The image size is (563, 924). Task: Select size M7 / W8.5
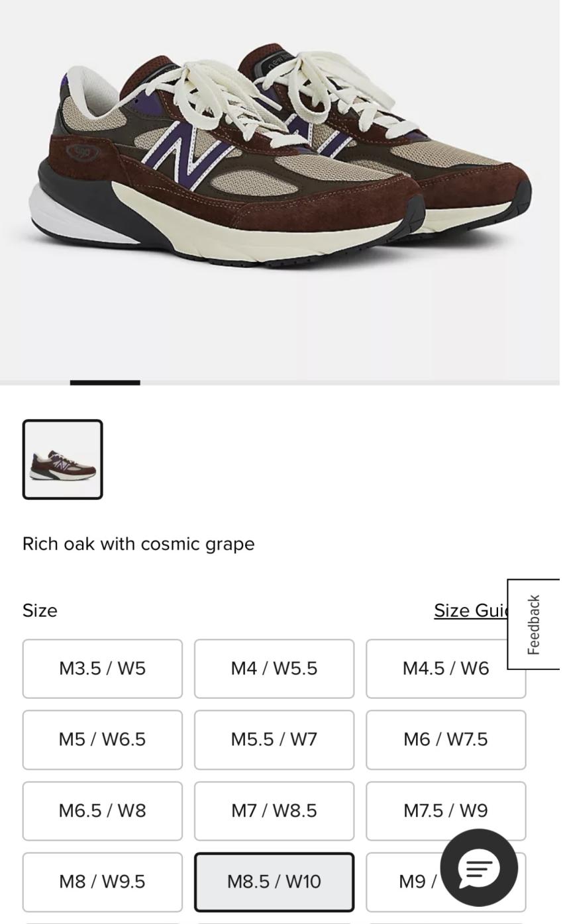click(x=274, y=811)
